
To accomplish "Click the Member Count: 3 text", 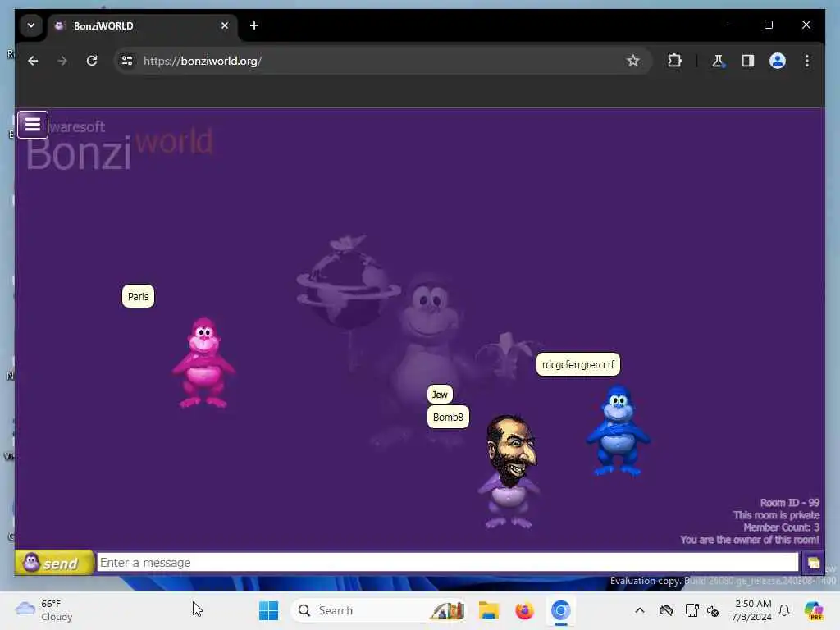I will click(781, 527).
